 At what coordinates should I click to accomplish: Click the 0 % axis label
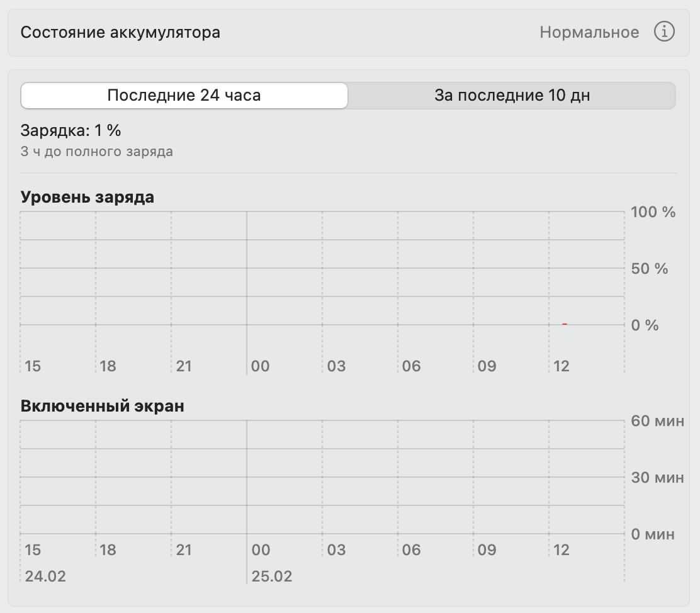click(645, 325)
